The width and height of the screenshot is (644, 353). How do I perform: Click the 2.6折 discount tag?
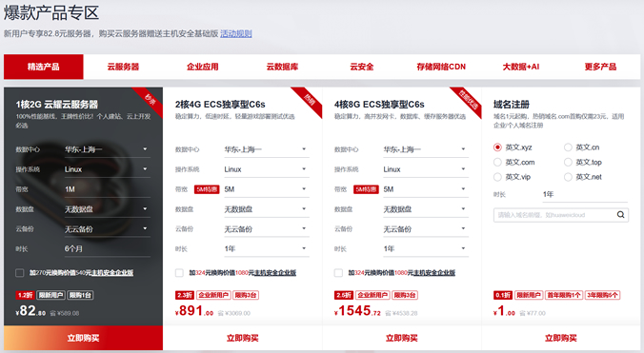click(x=344, y=295)
